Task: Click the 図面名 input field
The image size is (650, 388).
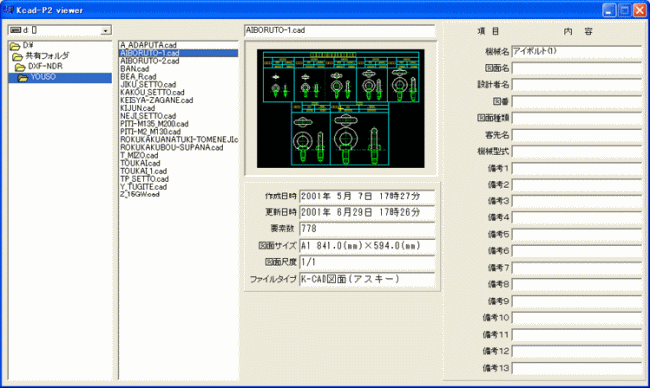Action: tap(577, 68)
